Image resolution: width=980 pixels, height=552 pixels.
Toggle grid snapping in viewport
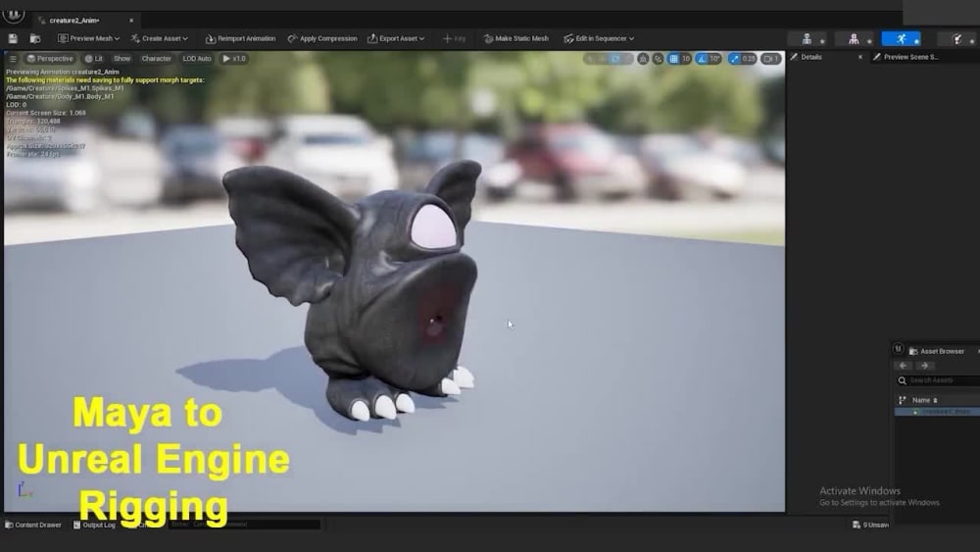pyautogui.click(x=673, y=59)
